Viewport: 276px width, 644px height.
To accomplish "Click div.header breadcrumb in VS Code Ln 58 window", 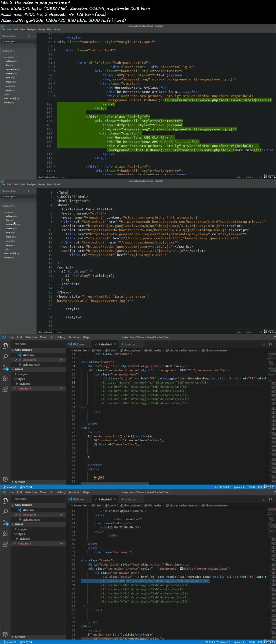I will coord(153,350).
